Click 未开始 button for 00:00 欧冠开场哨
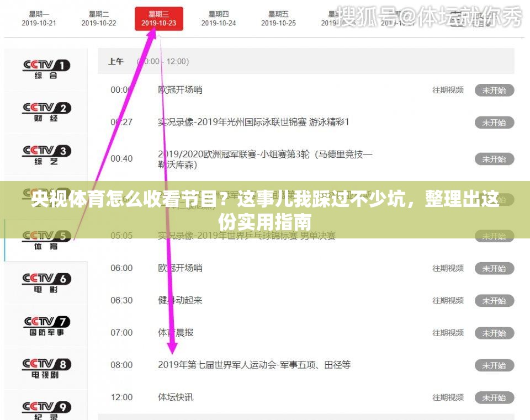This screenshot has height=420, width=530. pyautogui.click(x=494, y=90)
